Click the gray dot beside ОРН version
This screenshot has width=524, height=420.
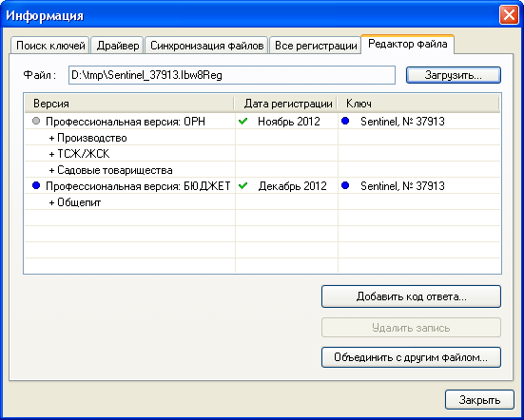[36, 121]
